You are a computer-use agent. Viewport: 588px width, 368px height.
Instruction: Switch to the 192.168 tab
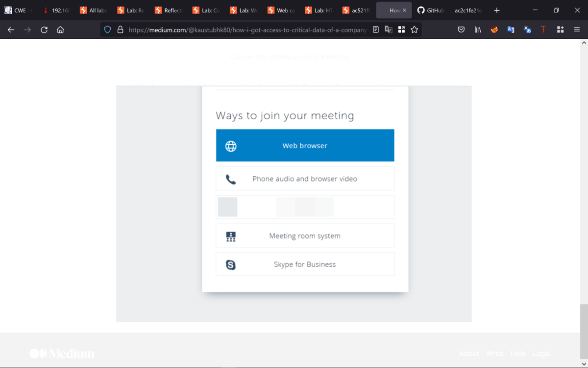pos(56,10)
